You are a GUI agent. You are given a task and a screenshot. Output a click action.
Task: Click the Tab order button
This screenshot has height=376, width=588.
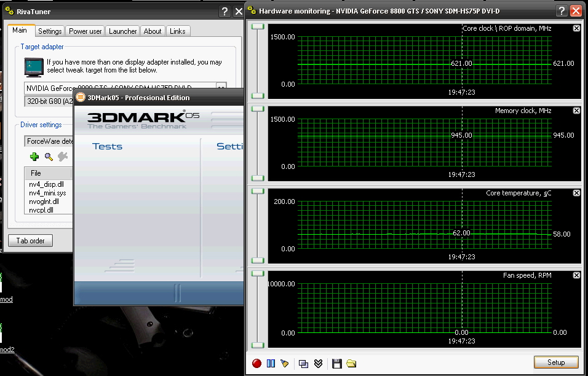30,240
